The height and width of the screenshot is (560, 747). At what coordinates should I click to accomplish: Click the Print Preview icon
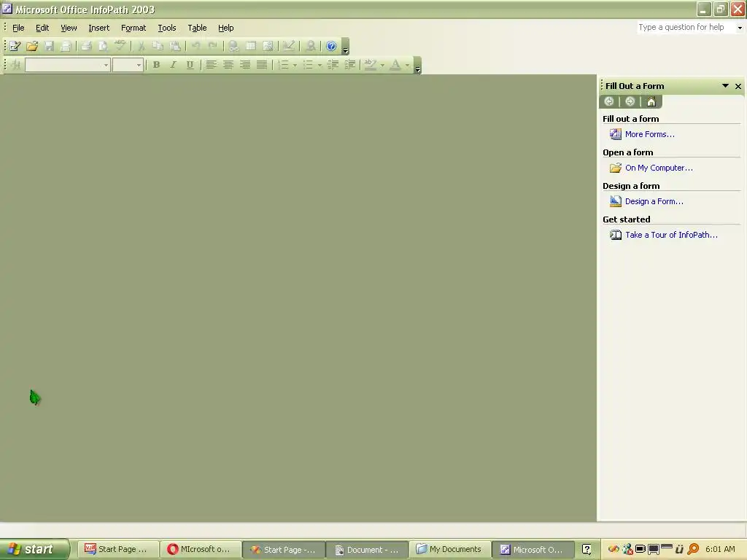pos(103,46)
